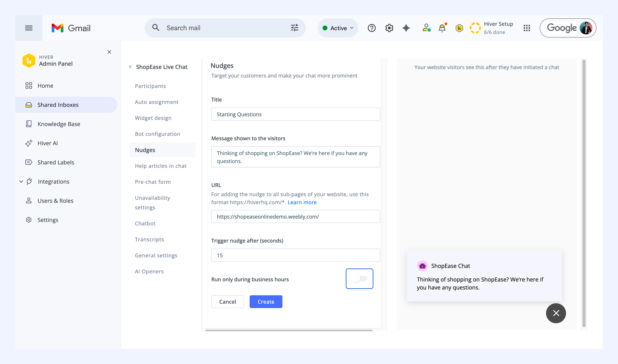Click the Gemini sparkle icon
The width and height of the screenshot is (618, 364).
406,28
